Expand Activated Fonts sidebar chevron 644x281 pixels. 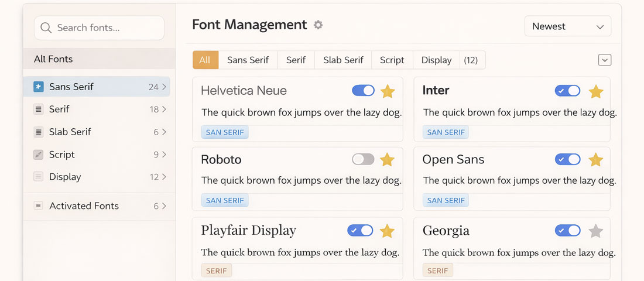pos(165,206)
